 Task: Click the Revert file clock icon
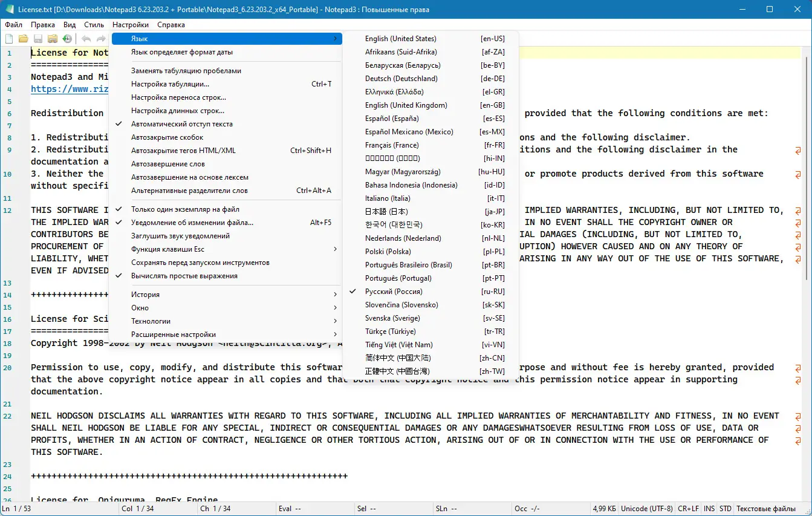pos(67,39)
